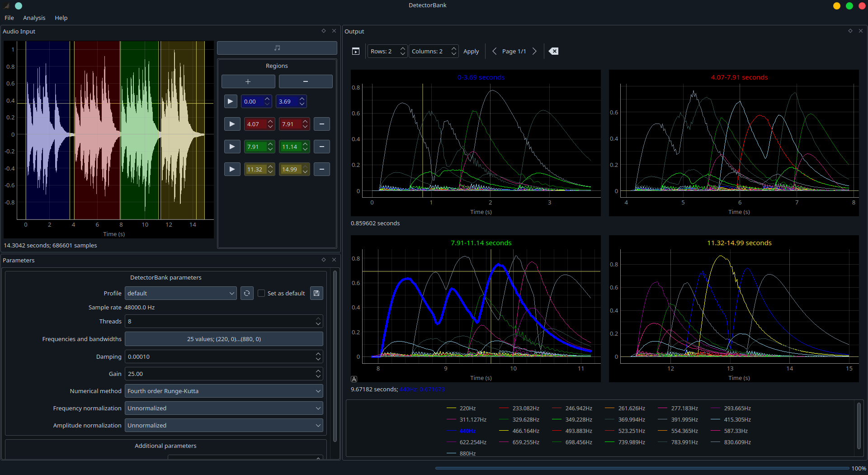Close the Audio Input panel
The image size is (868, 475).
coord(334,31)
